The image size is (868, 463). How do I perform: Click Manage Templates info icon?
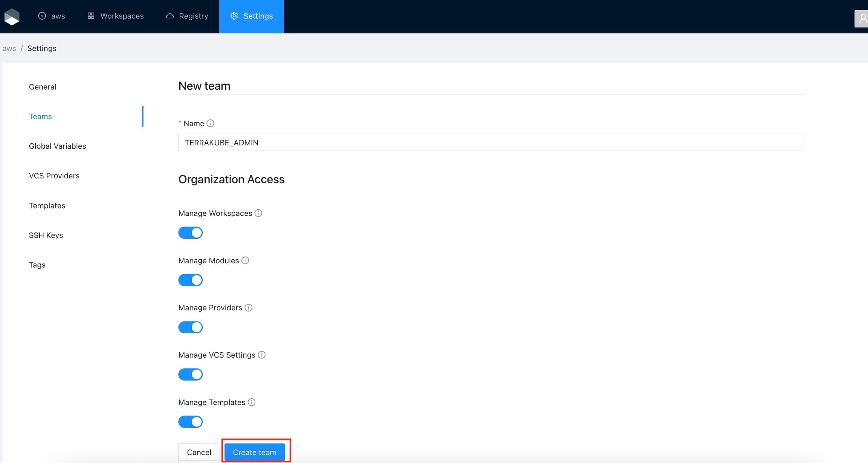click(251, 402)
